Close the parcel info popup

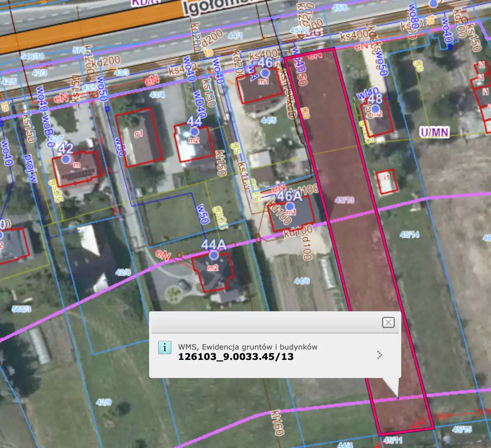pos(388,322)
